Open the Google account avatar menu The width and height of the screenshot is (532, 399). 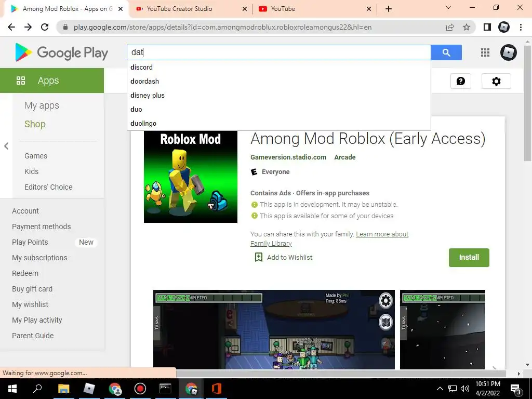tap(508, 52)
